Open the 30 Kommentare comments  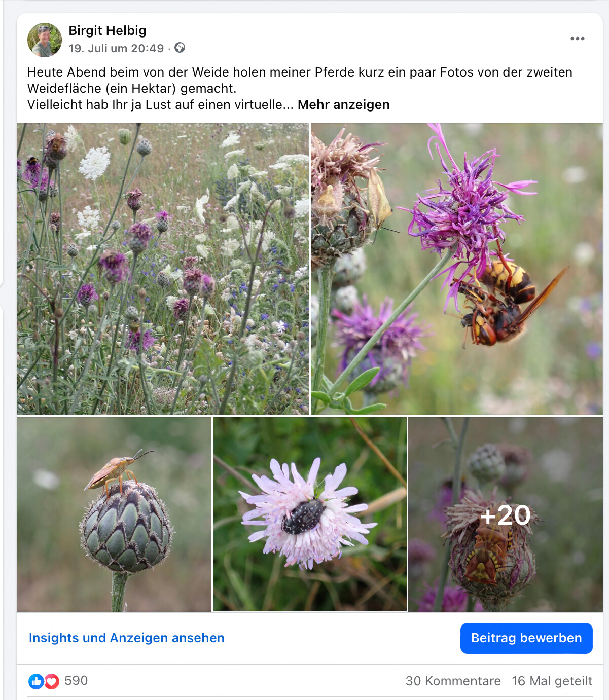pos(453,681)
